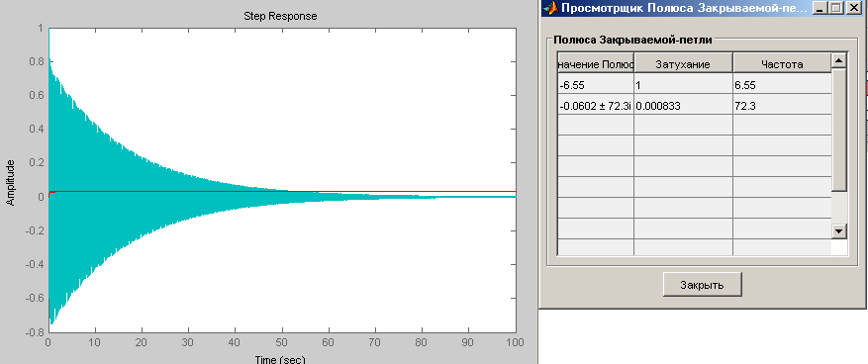
Task: Select the frequency cell 72.3
Action: (x=782, y=105)
